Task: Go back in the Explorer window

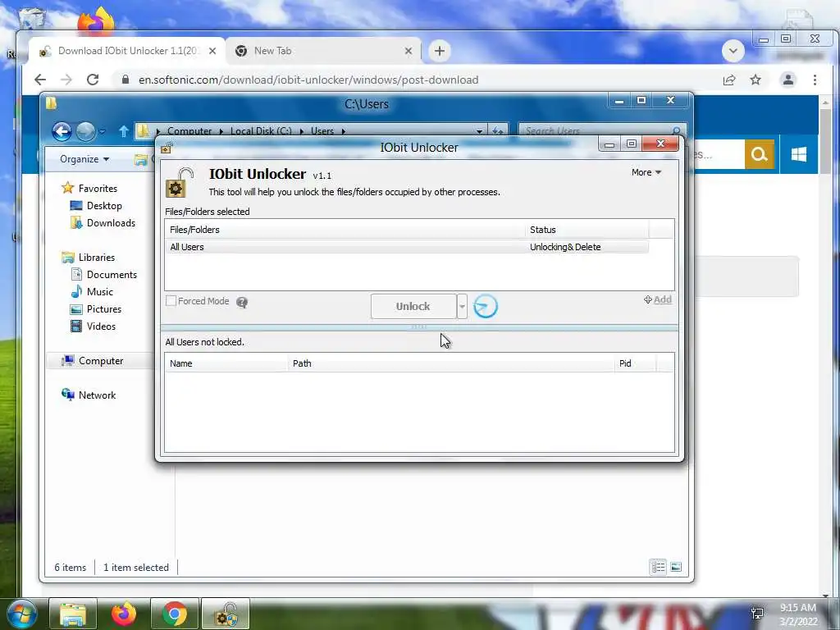Action: (x=62, y=130)
